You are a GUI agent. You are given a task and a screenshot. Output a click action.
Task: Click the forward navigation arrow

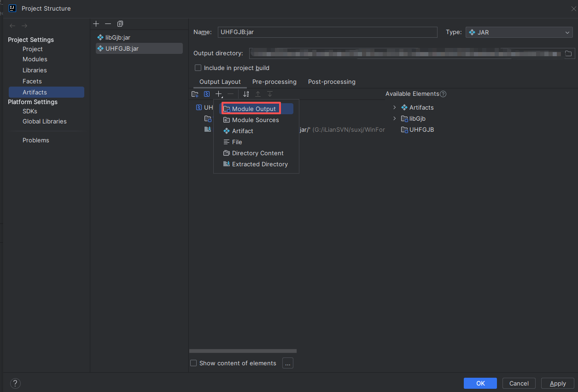click(x=24, y=26)
